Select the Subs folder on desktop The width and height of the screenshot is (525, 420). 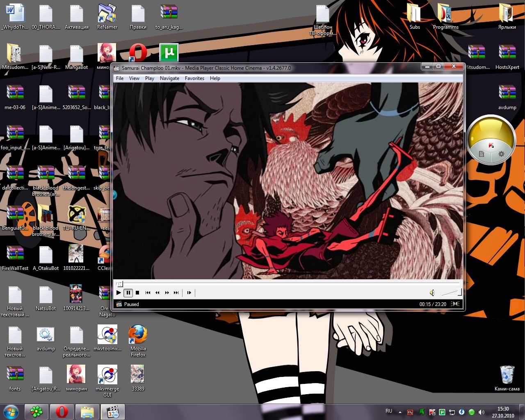[x=415, y=17]
